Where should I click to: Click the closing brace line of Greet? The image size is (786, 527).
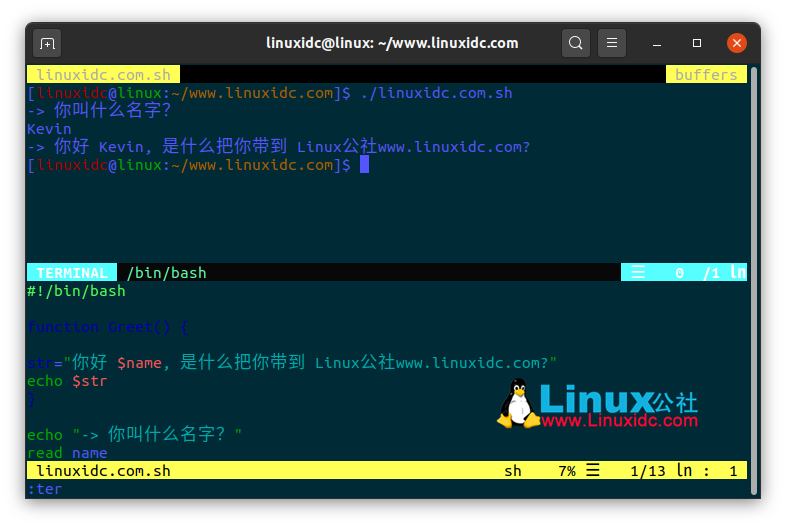(x=31, y=399)
